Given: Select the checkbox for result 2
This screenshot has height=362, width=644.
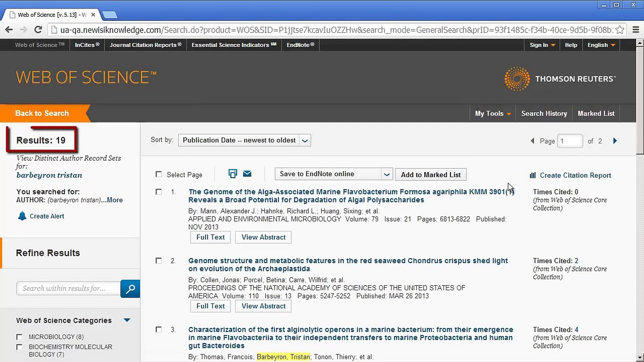Looking at the screenshot, I should (159, 261).
